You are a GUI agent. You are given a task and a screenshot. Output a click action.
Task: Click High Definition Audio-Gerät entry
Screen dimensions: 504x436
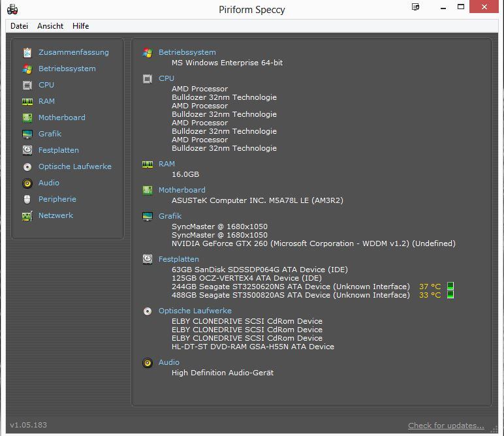point(223,373)
